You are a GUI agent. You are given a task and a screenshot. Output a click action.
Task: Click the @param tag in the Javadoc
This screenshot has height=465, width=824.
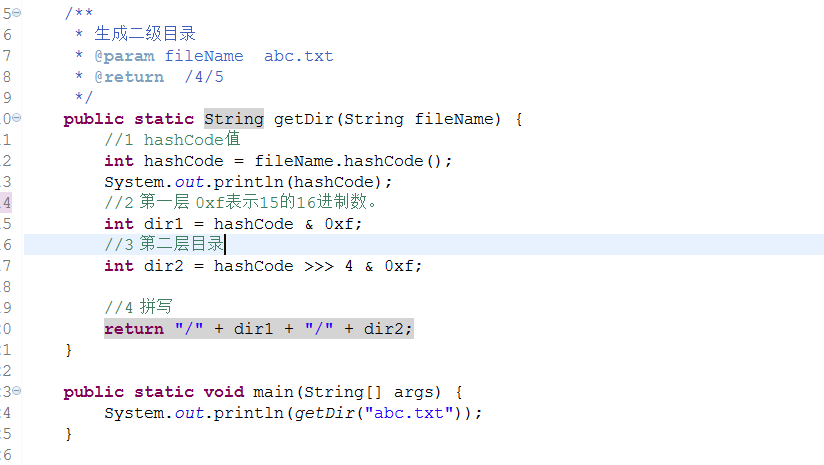pyautogui.click(x=124, y=56)
